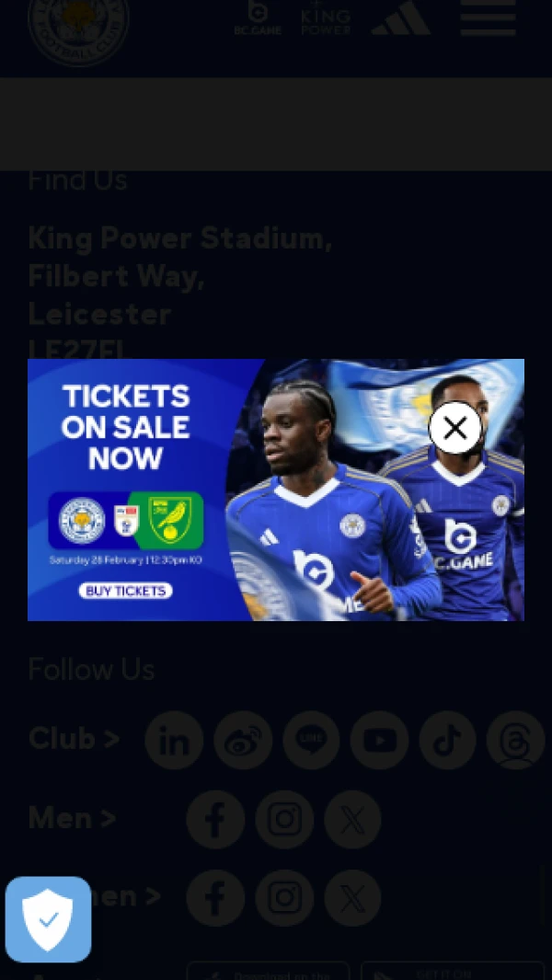Open the Women Instagram icon
The height and width of the screenshot is (980, 552).
(x=284, y=898)
